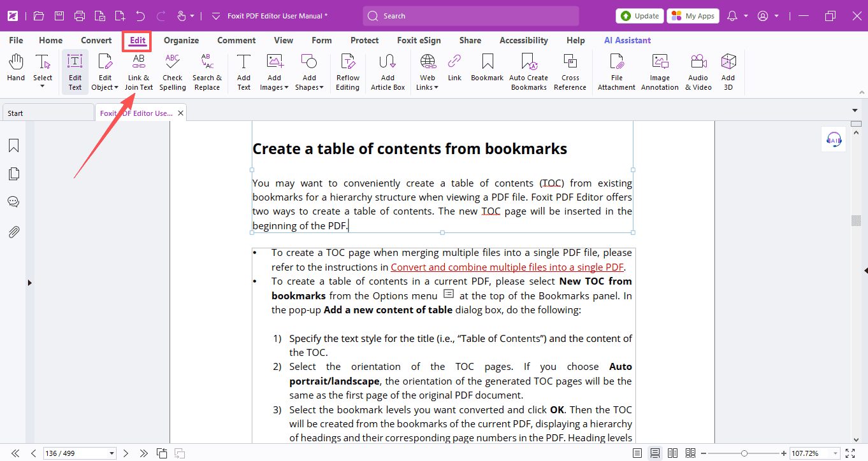The width and height of the screenshot is (868, 461).
Task: Open the floating AI assistant icon
Action: [834, 139]
